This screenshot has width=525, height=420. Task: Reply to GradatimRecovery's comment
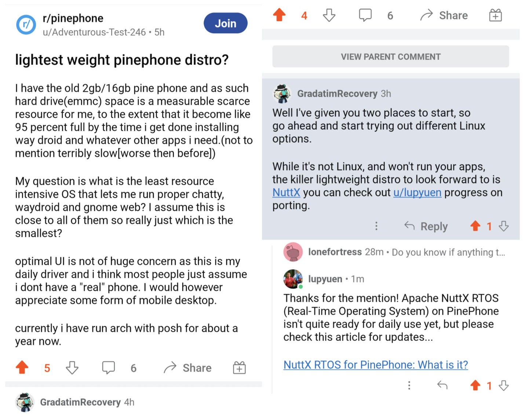click(426, 226)
